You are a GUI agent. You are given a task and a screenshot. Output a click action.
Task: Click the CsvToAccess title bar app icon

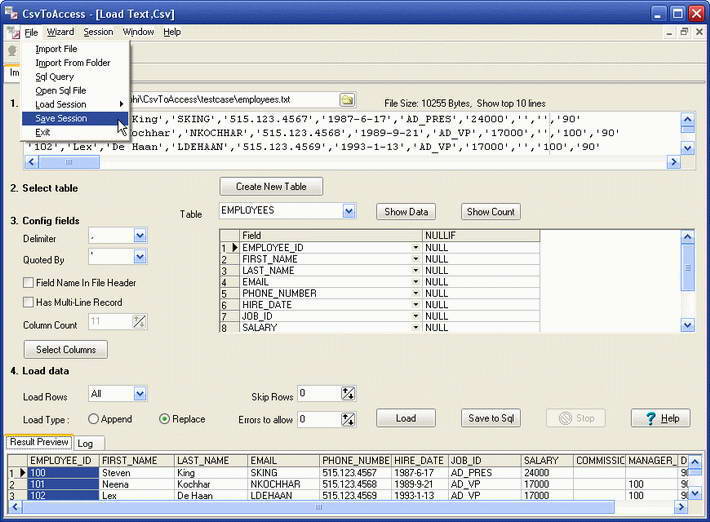pos(11,13)
